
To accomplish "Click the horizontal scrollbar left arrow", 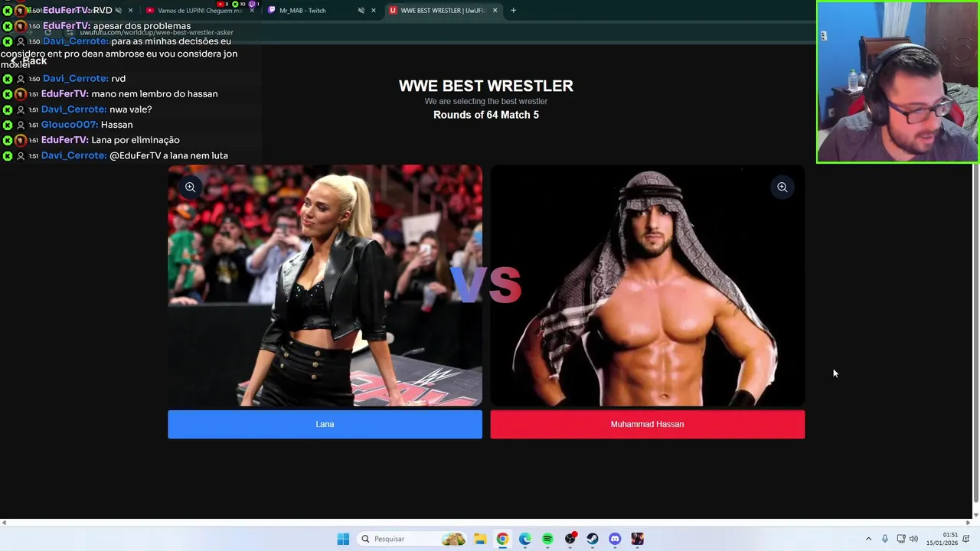I will tap(4, 523).
